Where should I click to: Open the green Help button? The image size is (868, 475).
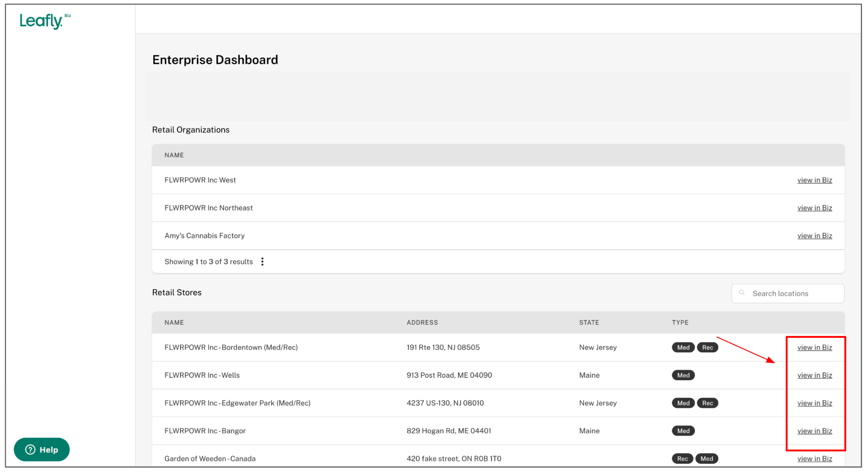click(x=42, y=449)
